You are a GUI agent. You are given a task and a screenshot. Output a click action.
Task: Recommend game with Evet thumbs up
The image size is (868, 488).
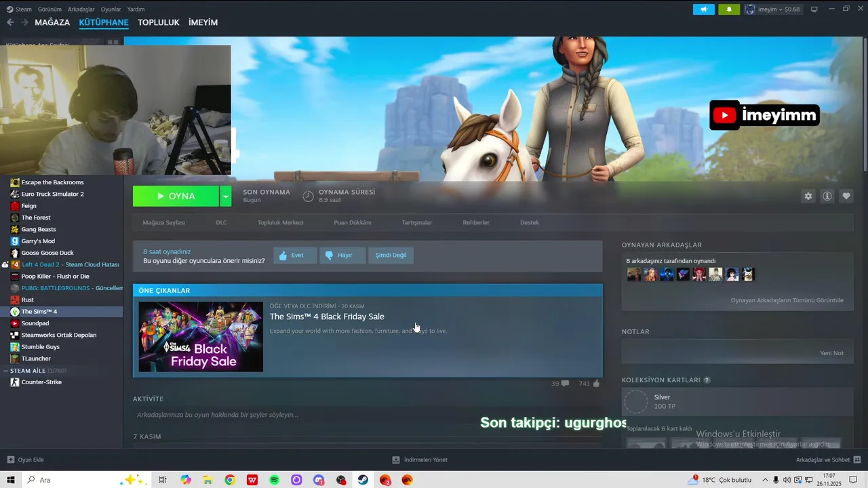pyautogui.click(x=295, y=256)
